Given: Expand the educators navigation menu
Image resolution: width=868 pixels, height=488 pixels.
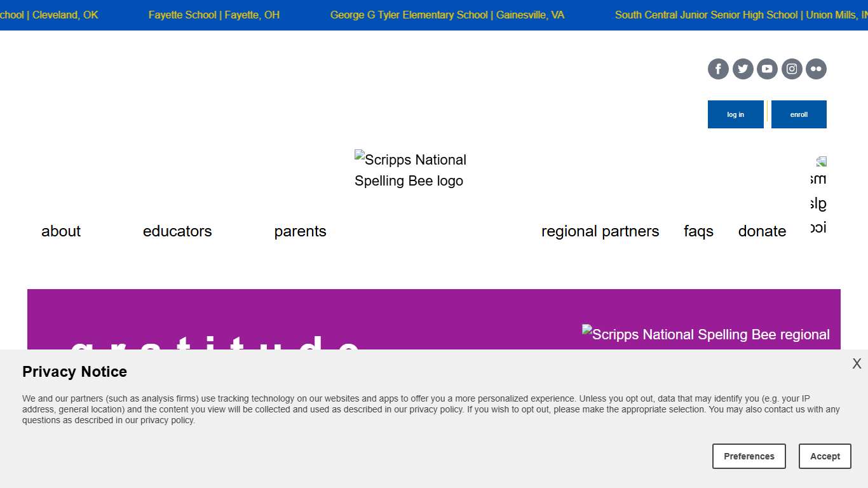Looking at the screenshot, I should tap(177, 231).
